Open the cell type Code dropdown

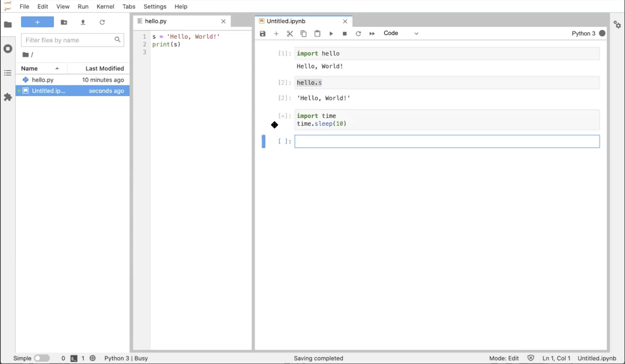coord(401,33)
